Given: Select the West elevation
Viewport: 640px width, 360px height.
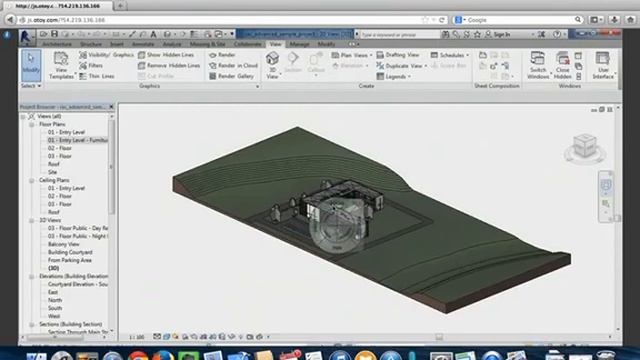Looking at the screenshot, I should 53,316.
